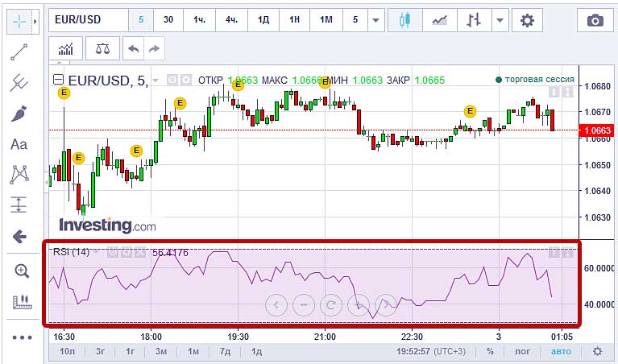The width and height of the screenshot is (618, 364).
Task: Select the 7д date range
Action: [x=225, y=351]
